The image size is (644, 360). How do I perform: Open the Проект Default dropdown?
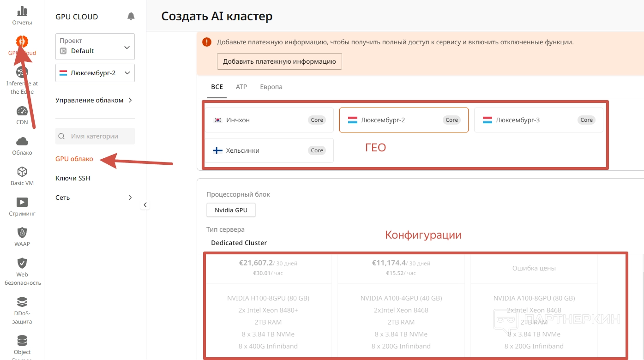click(x=95, y=46)
